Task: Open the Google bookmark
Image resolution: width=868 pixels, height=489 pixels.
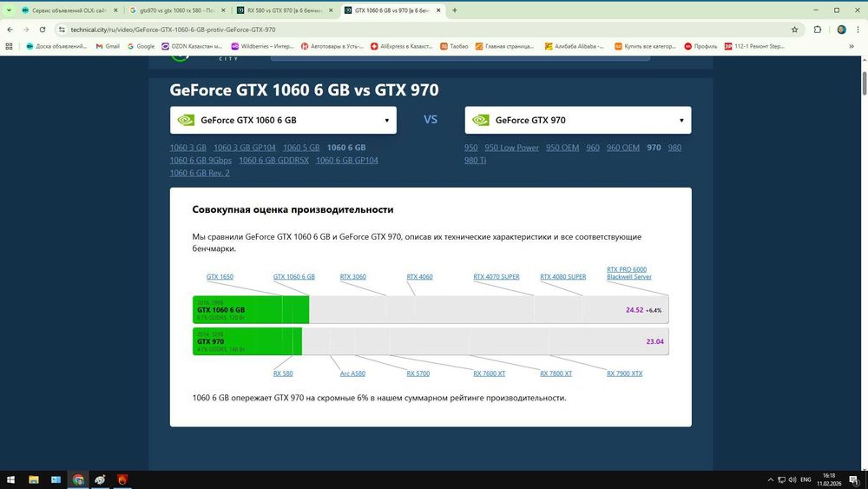Action: [141, 47]
